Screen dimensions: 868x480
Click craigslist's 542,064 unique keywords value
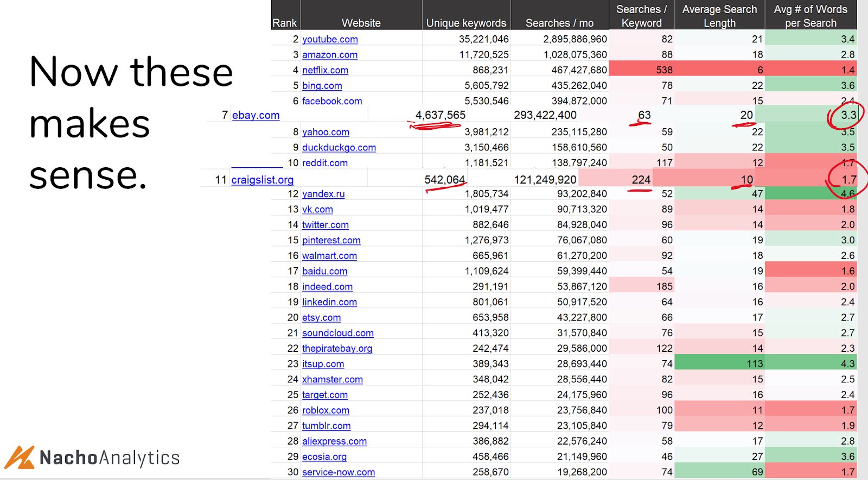445,180
